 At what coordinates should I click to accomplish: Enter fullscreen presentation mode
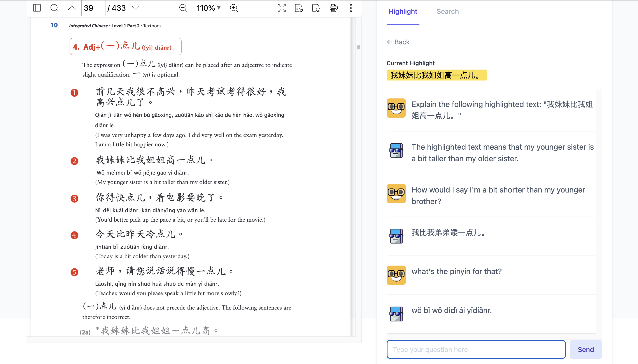282,8
